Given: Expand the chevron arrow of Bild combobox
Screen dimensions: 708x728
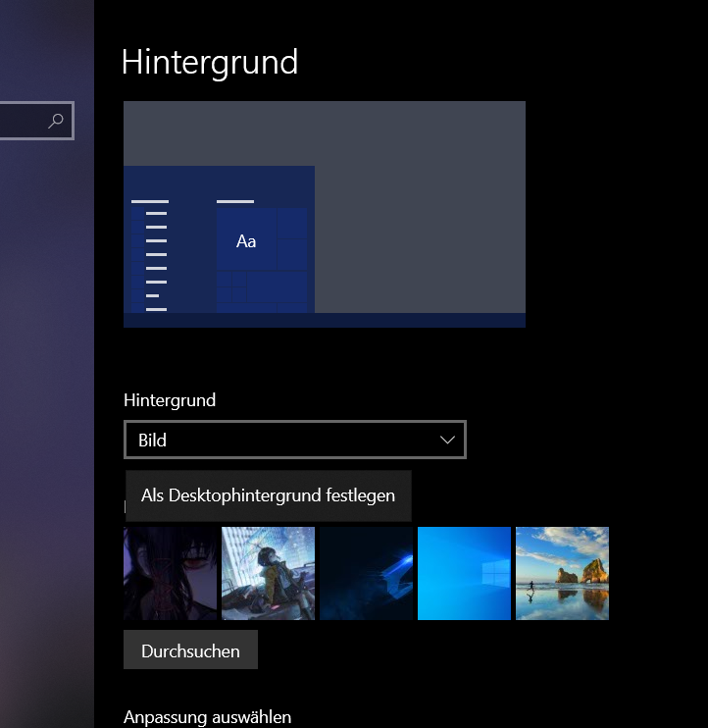Looking at the screenshot, I should tap(447, 440).
